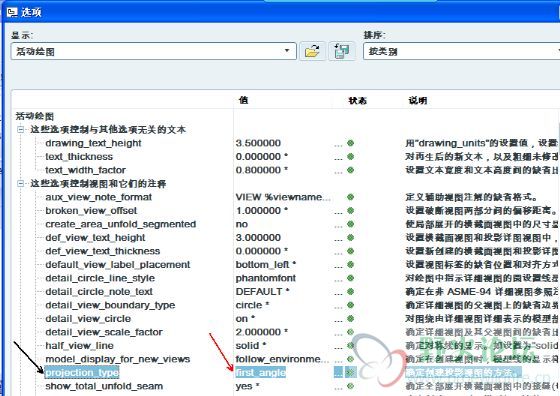Click the green status dot for text_width_factor
560x396 pixels.
pos(350,170)
